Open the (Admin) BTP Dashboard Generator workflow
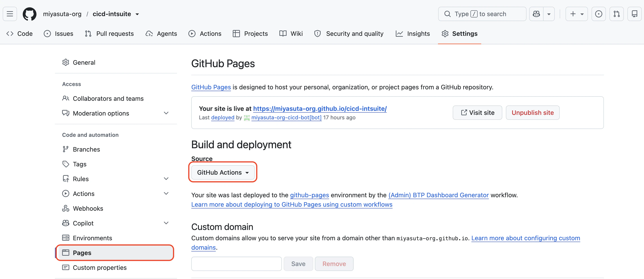This screenshot has height=279, width=644. coord(439,195)
